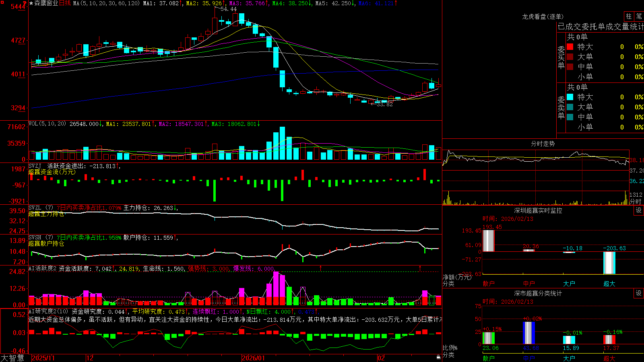Click the small red square corner icon
This screenshot has height=362, width=644.
tap(2, 2)
